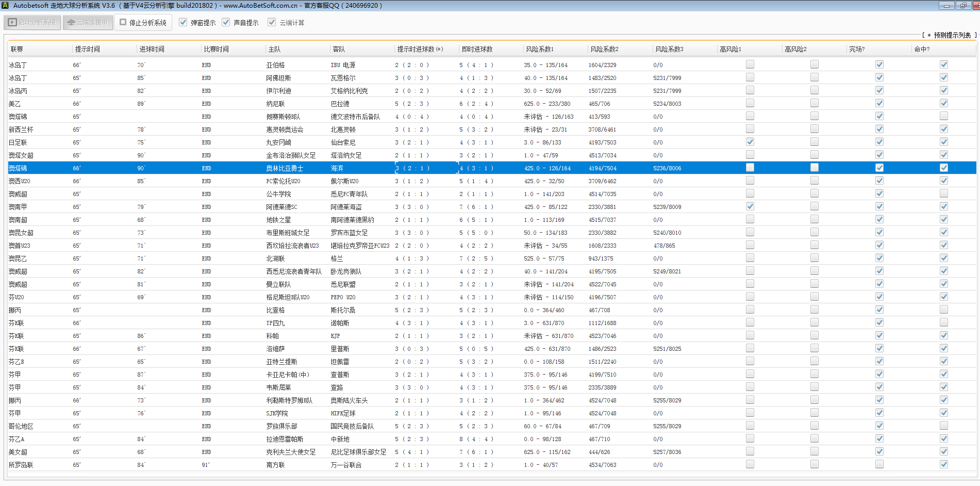The height and width of the screenshot is (486, 980).
Task: Sort by the 主队 column header
Action: pos(274,49)
